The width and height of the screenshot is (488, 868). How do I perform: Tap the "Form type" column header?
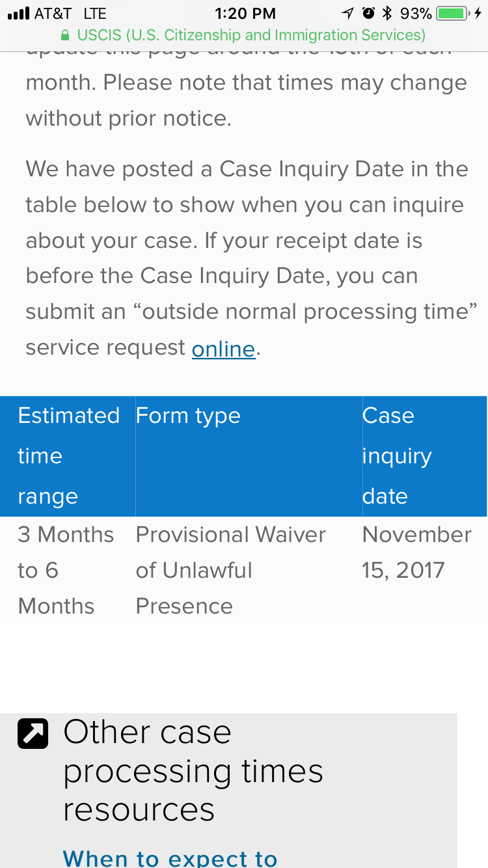coord(249,456)
